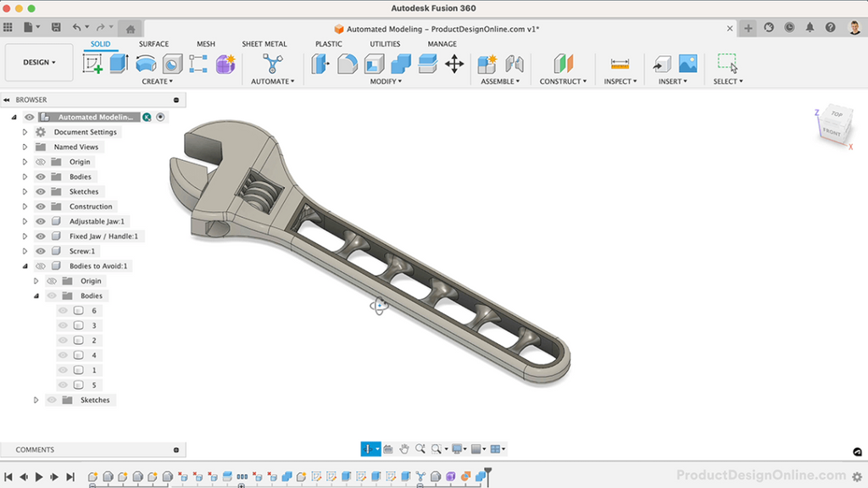The height and width of the screenshot is (488, 868).
Task: Toggle visibility of body 6
Action: (61, 310)
